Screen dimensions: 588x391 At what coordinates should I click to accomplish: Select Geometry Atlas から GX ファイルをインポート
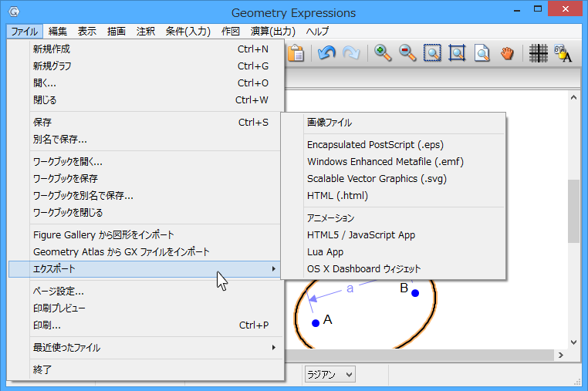tap(144, 252)
